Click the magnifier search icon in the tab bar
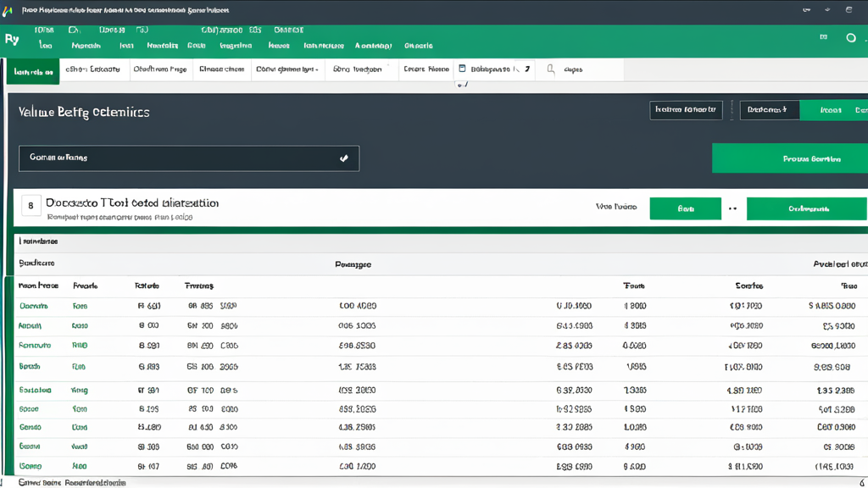 pyautogui.click(x=550, y=69)
